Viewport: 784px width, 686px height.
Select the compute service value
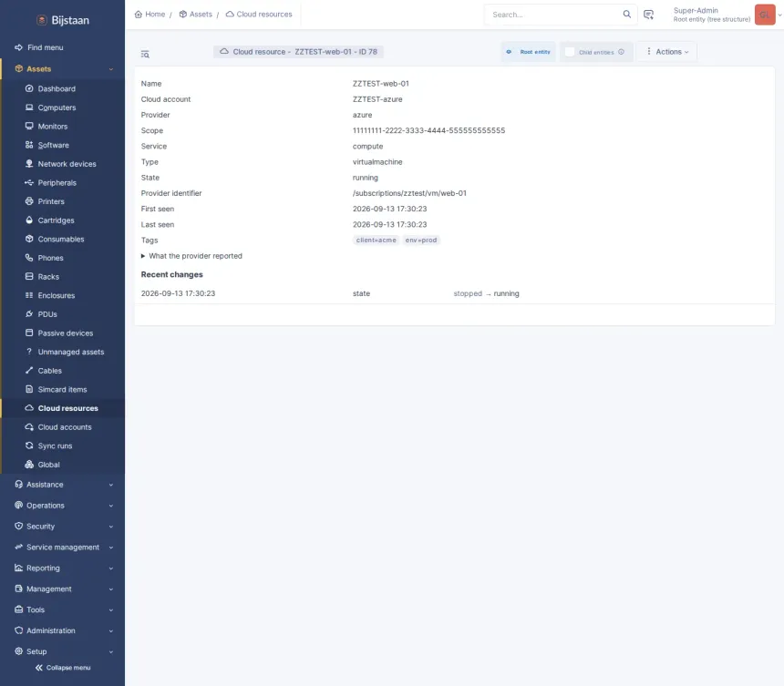(x=368, y=147)
